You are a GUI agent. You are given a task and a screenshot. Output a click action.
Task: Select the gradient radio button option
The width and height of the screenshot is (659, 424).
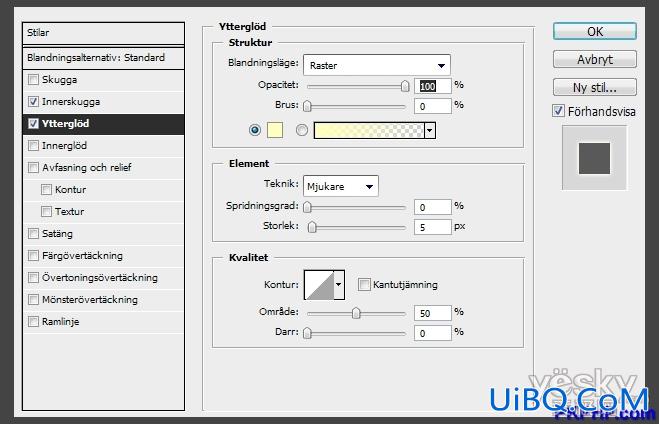pos(301,130)
